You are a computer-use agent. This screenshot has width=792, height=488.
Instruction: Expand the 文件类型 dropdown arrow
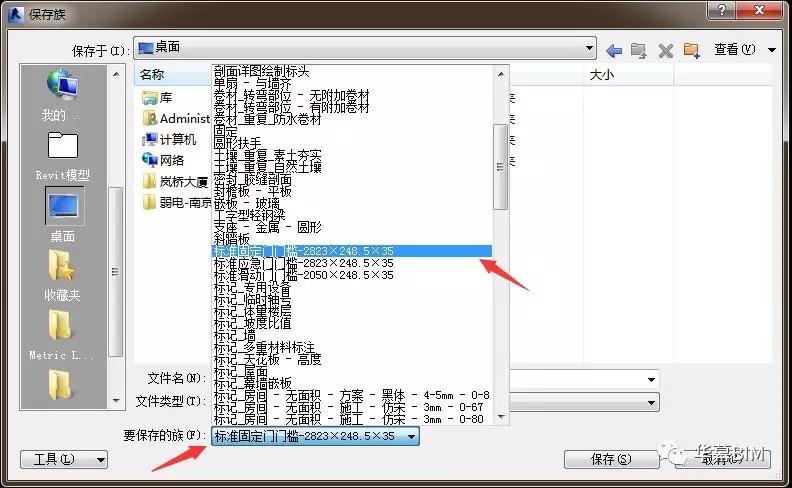coord(651,403)
